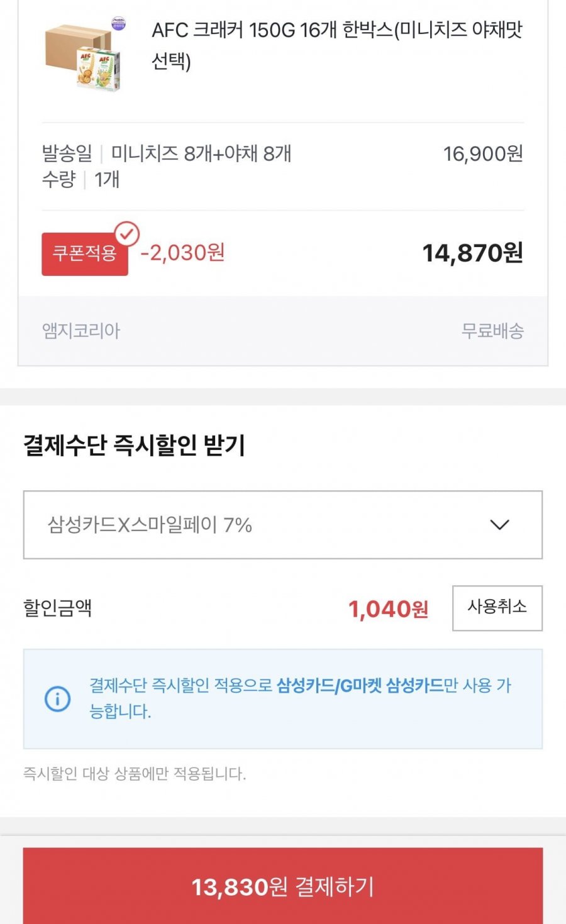Tap the 1,040원 discount amount
This screenshot has width=566, height=924.
pyautogui.click(x=388, y=608)
